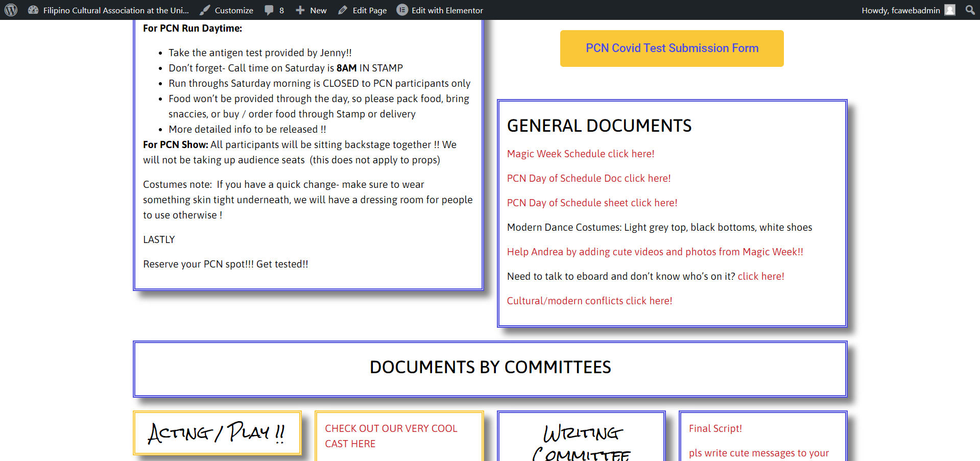Open the site dashboard gauge icon

33,10
